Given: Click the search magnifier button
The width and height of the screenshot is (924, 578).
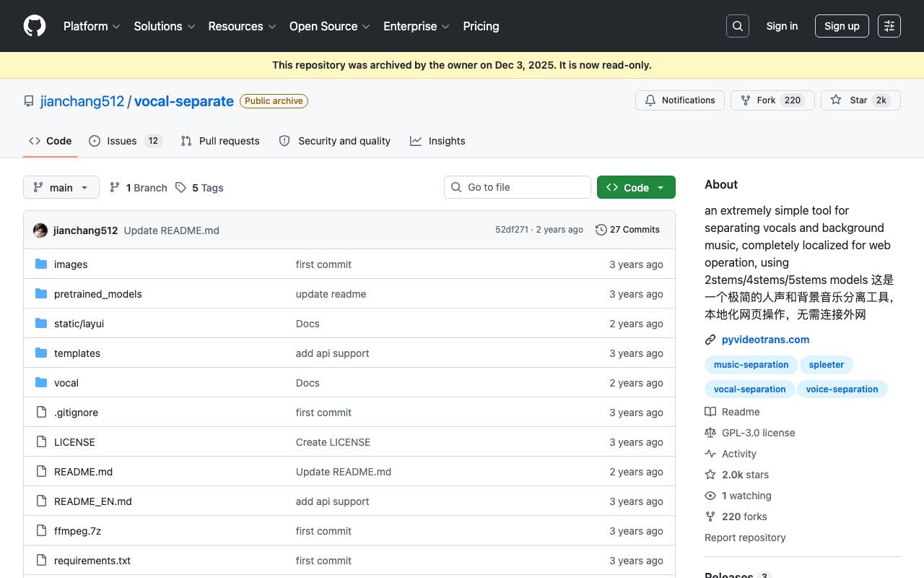Looking at the screenshot, I should [738, 26].
